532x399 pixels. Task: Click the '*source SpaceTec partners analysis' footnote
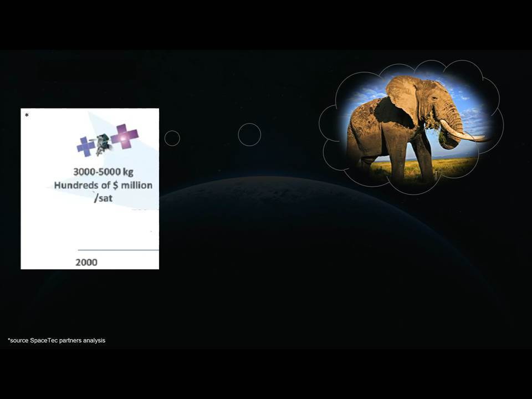click(57, 340)
